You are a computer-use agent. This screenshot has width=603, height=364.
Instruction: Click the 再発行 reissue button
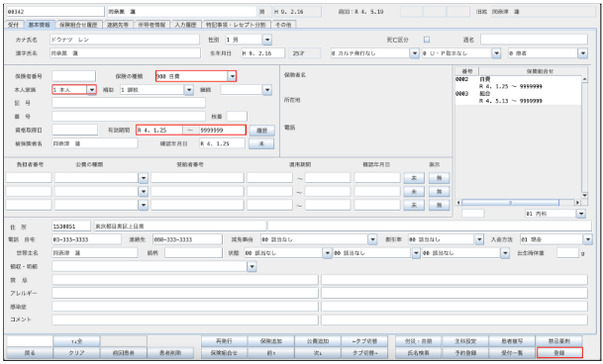[224, 341]
